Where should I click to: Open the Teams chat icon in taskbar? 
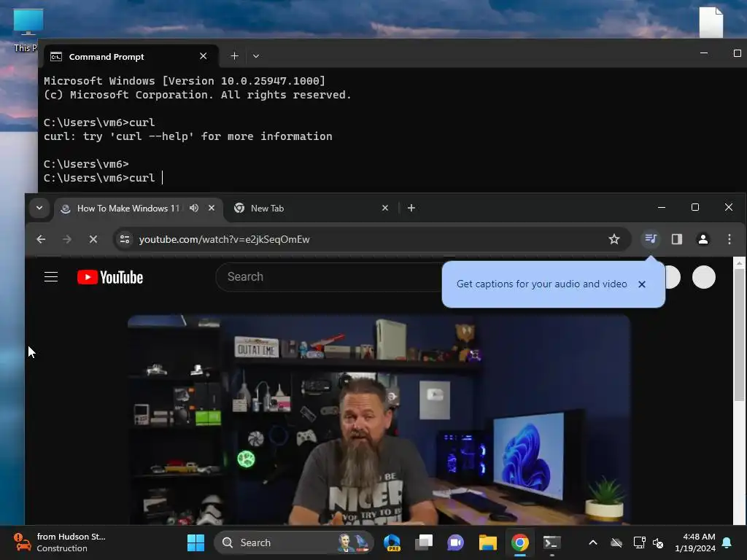point(455,542)
